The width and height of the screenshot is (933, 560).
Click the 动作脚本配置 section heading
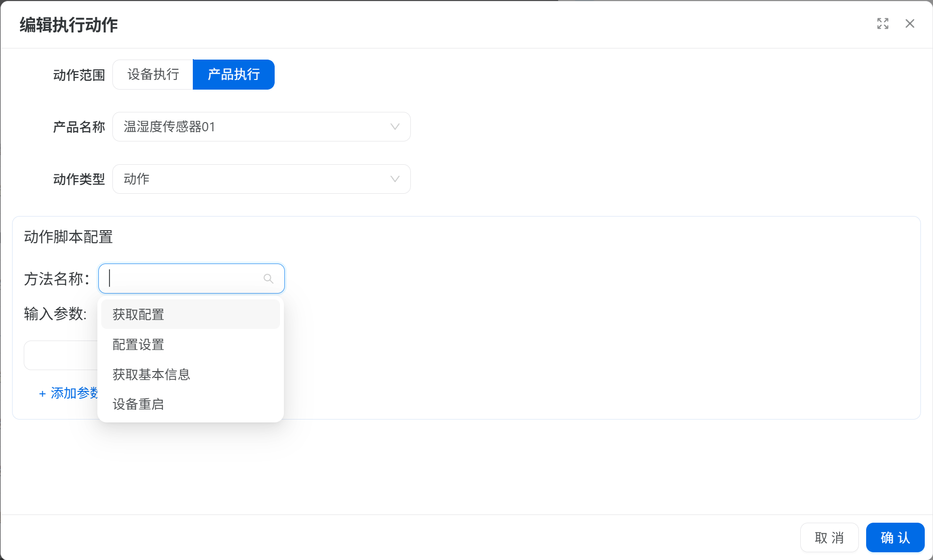pos(68,237)
